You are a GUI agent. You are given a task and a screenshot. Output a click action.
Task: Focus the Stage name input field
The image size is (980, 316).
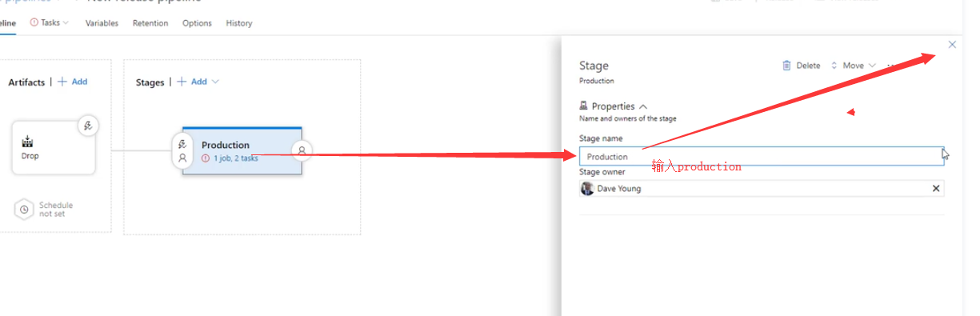(762, 156)
